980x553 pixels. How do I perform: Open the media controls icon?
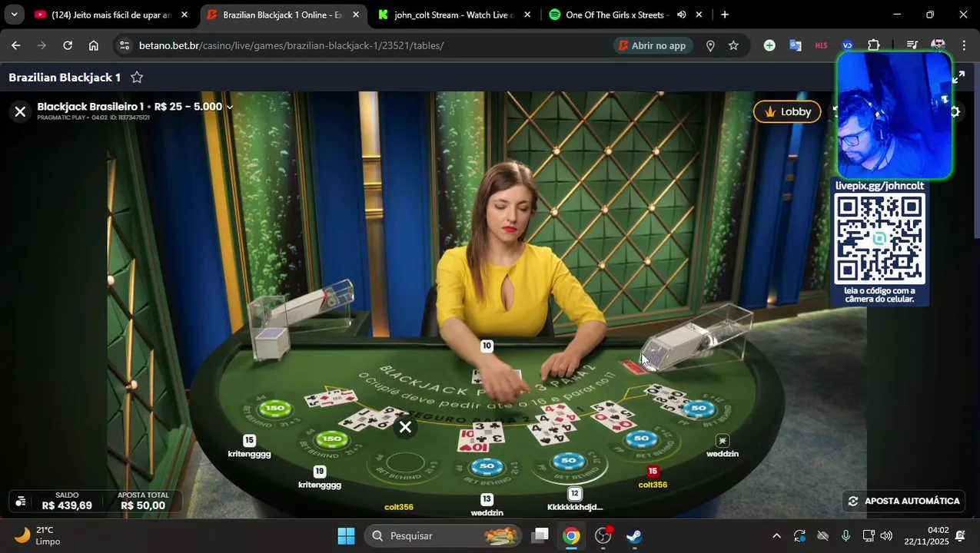click(x=912, y=45)
